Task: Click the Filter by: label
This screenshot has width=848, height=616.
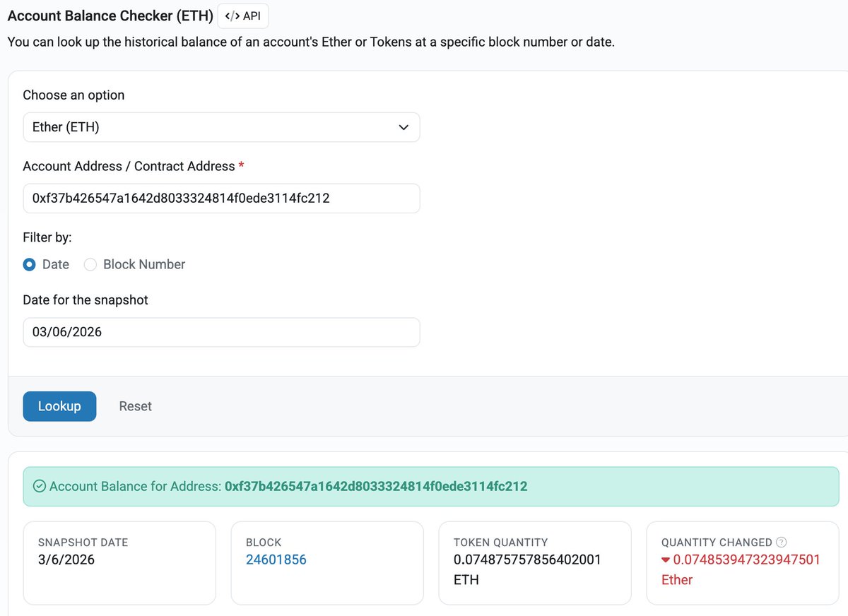Action: coord(47,237)
